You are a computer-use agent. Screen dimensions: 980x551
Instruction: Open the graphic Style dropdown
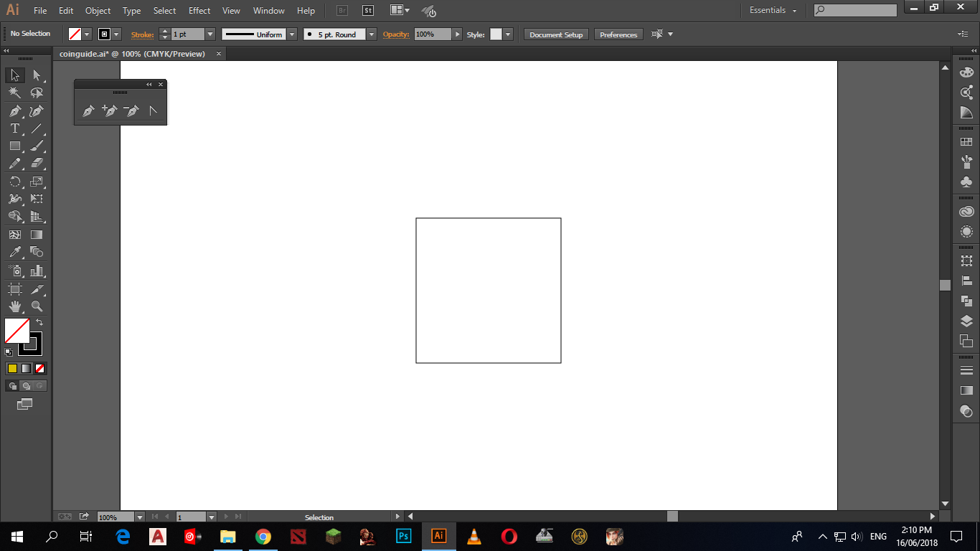509,34
